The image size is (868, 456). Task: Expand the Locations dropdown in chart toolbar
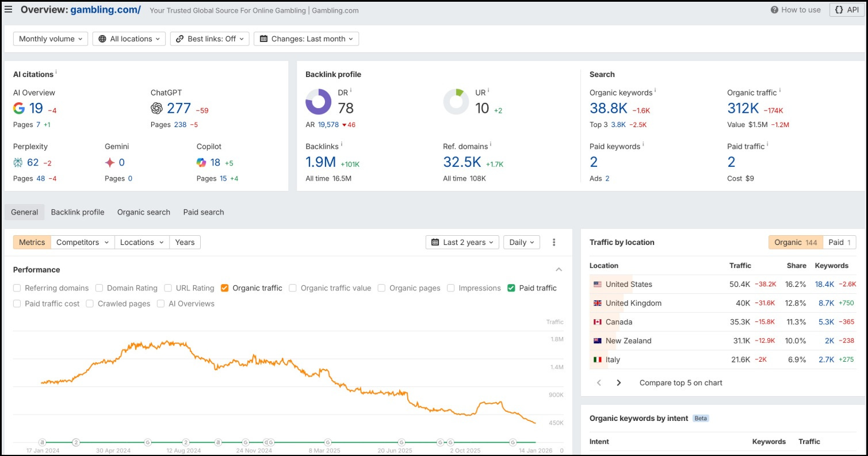(x=142, y=242)
